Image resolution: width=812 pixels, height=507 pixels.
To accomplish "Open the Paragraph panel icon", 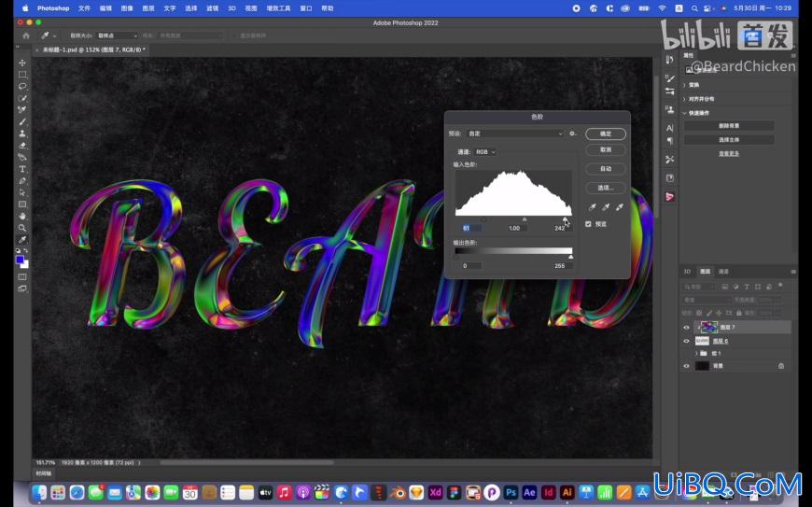I will 669,141.
